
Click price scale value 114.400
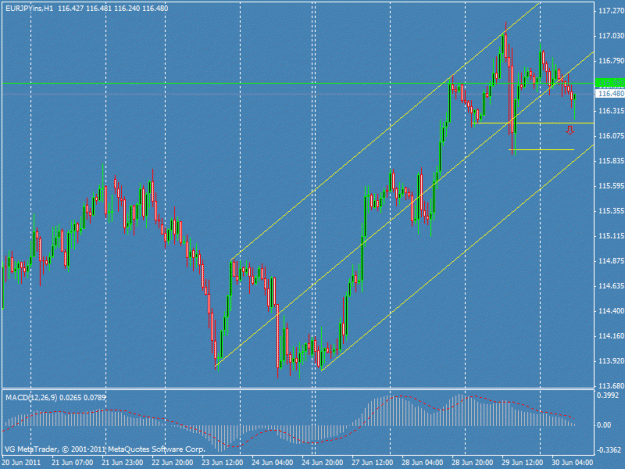pyautogui.click(x=611, y=311)
